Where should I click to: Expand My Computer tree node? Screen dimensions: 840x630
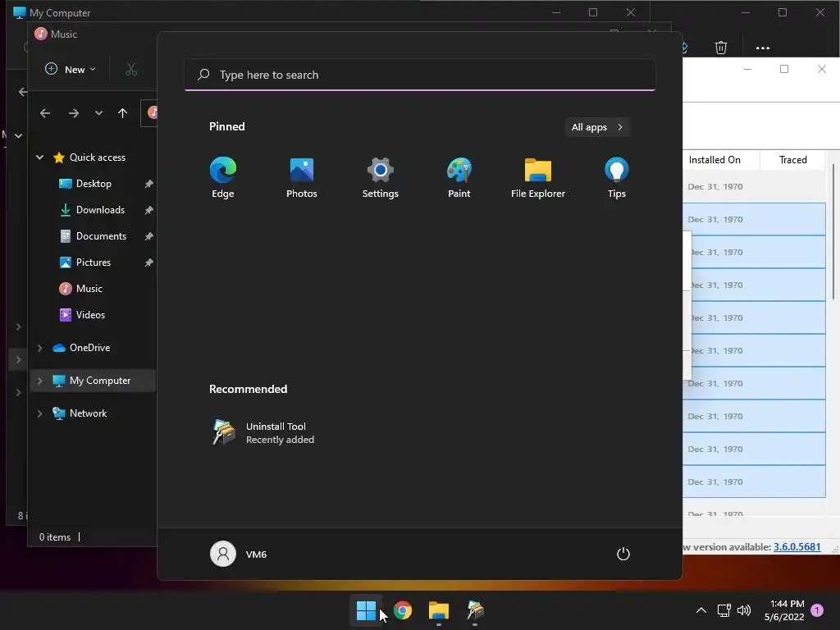click(39, 381)
